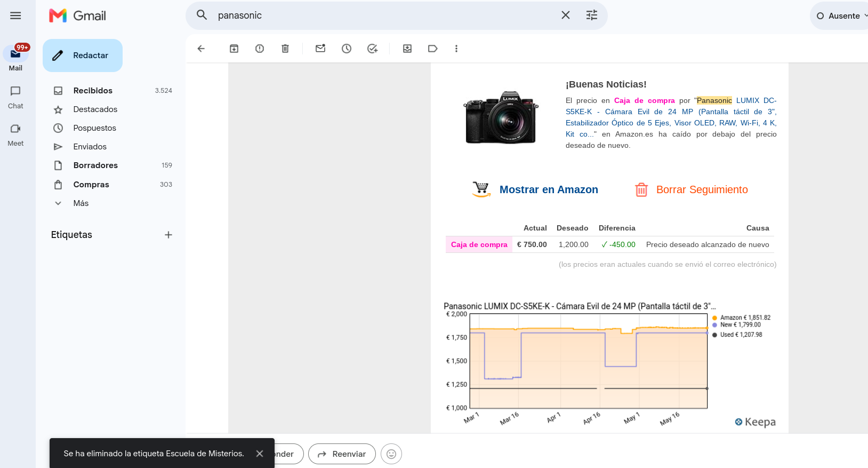This screenshot has height=468, width=868.
Task: Click the Gmail logo
Action: coord(77,15)
